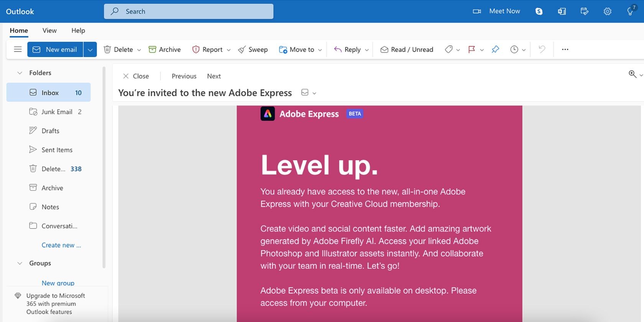The image size is (644, 322).
Task: Switch to the Help tab
Action: [78, 31]
